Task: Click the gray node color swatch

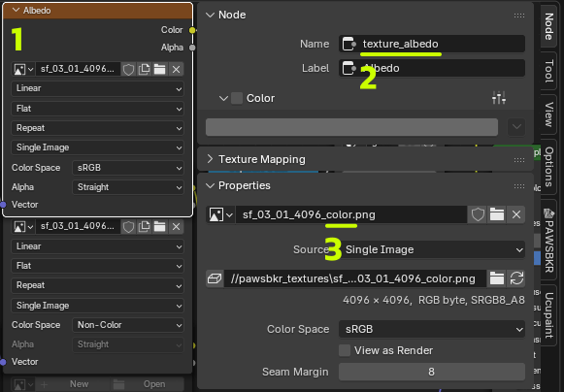Action: pos(351,127)
